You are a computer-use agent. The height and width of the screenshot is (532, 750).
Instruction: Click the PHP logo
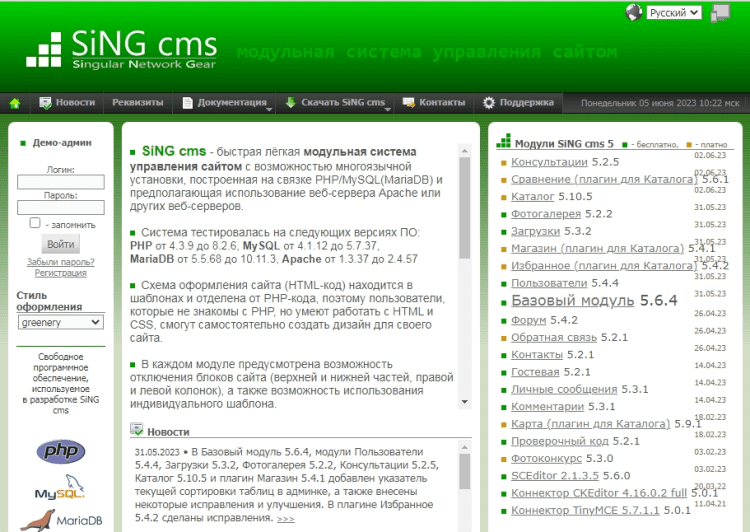point(61,451)
